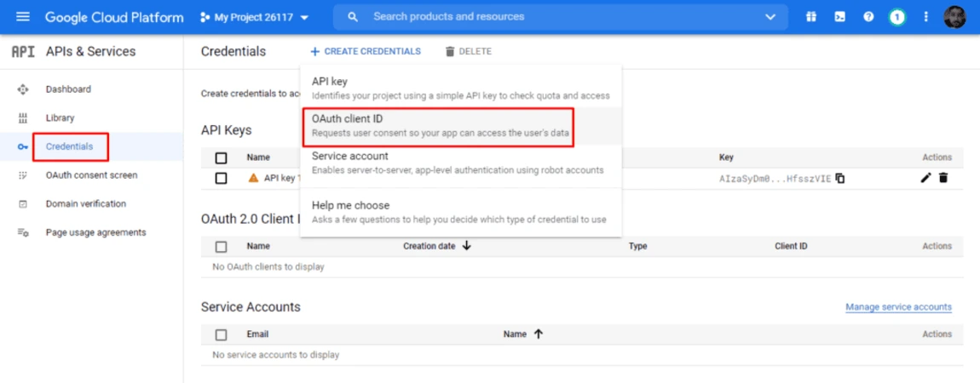The width and height of the screenshot is (980, 383).
Task: Sort service accounts by Name arrow
Action: 538,334
